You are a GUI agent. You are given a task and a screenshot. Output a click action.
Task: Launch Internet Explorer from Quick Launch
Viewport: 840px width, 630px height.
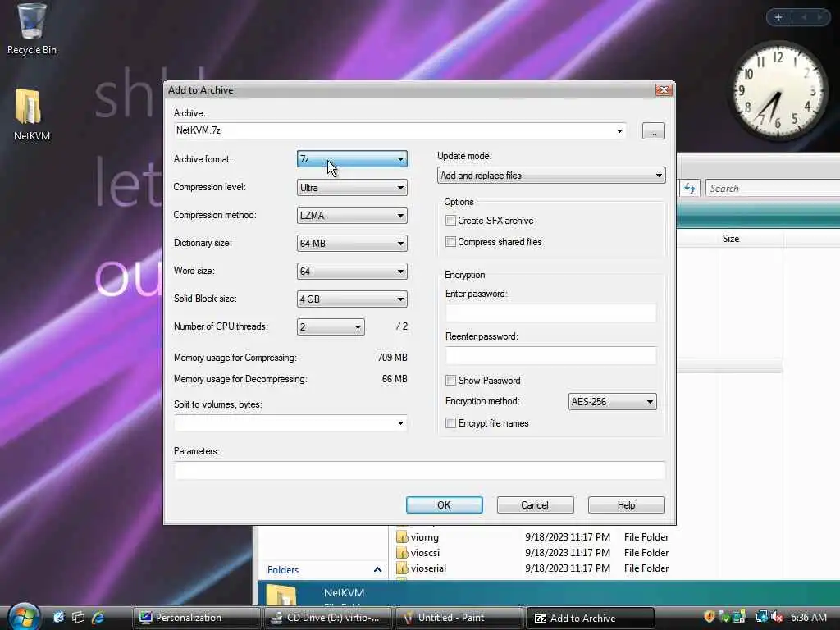tap(98, 617)
